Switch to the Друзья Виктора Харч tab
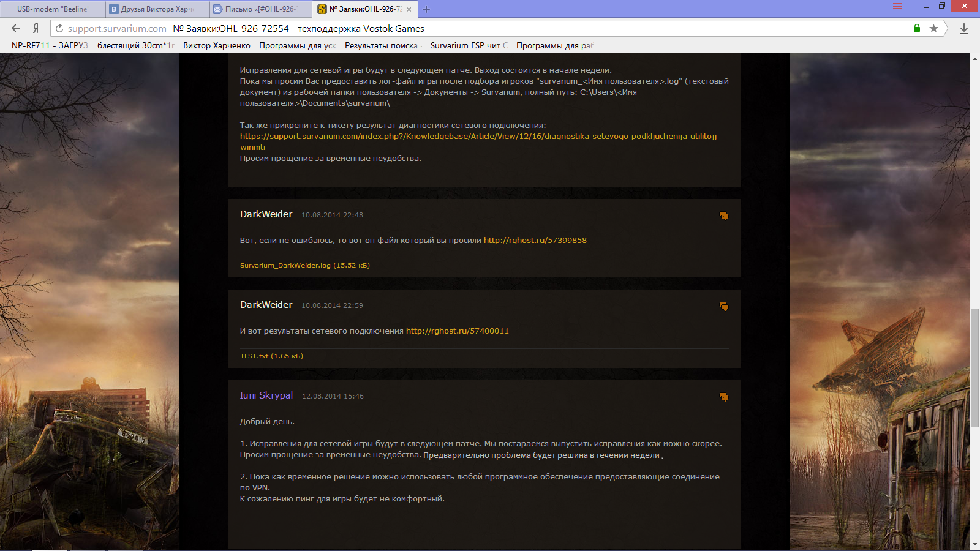This screenshot has width=980, height=551. point(157,9)
